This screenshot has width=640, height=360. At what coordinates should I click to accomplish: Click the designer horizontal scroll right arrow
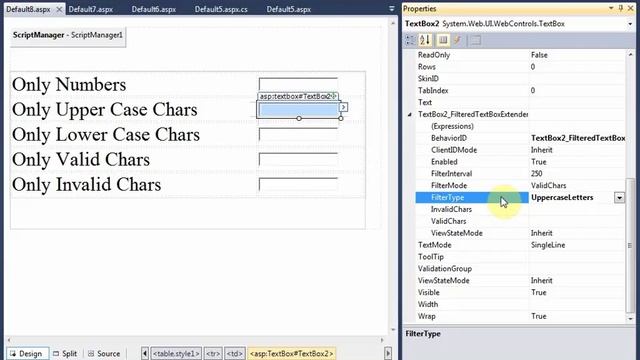(382, 340)
